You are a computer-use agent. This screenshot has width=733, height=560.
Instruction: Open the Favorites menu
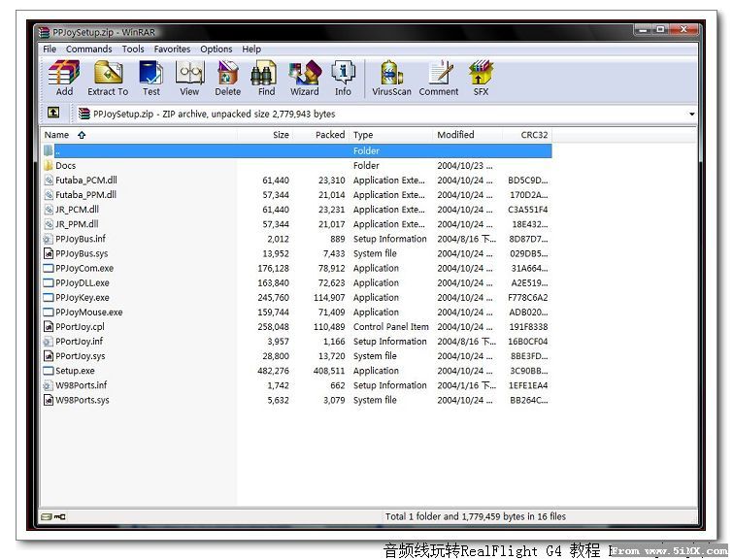tap(172, 49)
